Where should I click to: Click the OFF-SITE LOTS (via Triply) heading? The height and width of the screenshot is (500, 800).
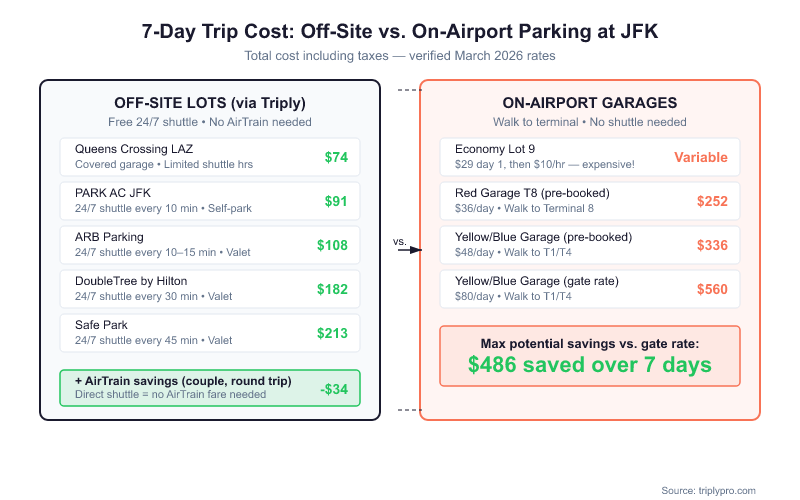[x=209, y=102]
